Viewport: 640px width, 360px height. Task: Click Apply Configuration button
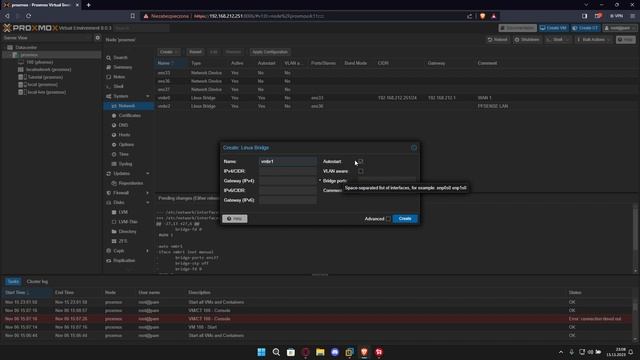click(270, 52)
